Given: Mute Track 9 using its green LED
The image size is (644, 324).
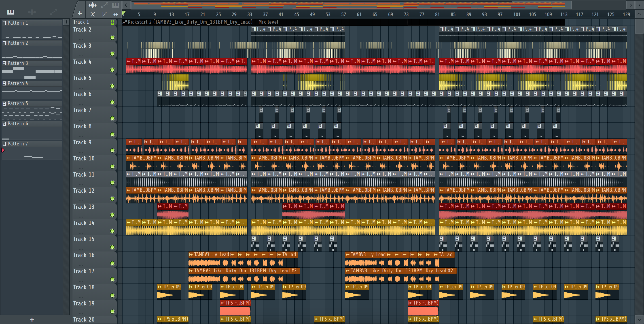Looking at the screenshot, I should [112, 150].
